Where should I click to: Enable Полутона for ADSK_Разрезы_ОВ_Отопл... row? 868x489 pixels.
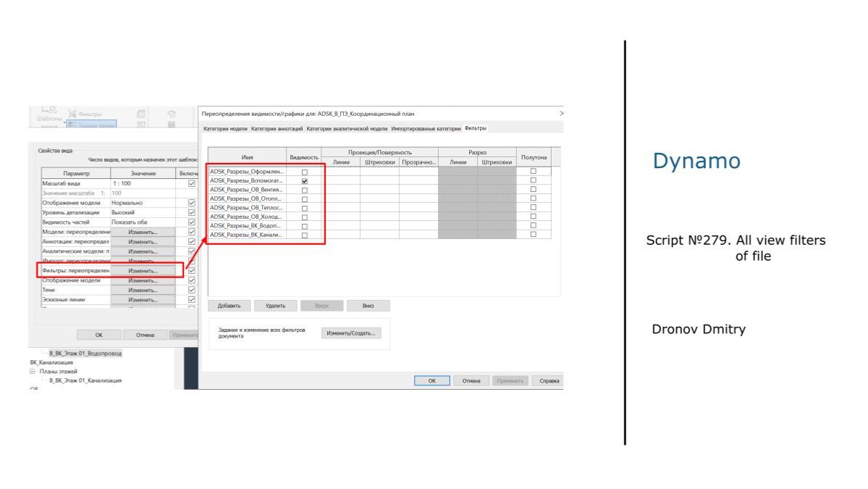[533, 198]
